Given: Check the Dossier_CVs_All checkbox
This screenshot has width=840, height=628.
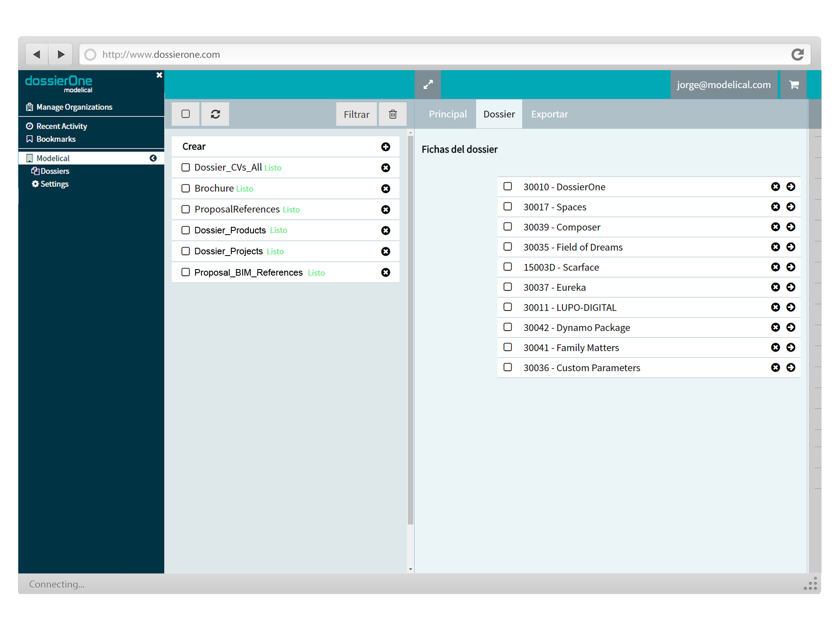Looking at the screenshot, I should tap(186, 167).
